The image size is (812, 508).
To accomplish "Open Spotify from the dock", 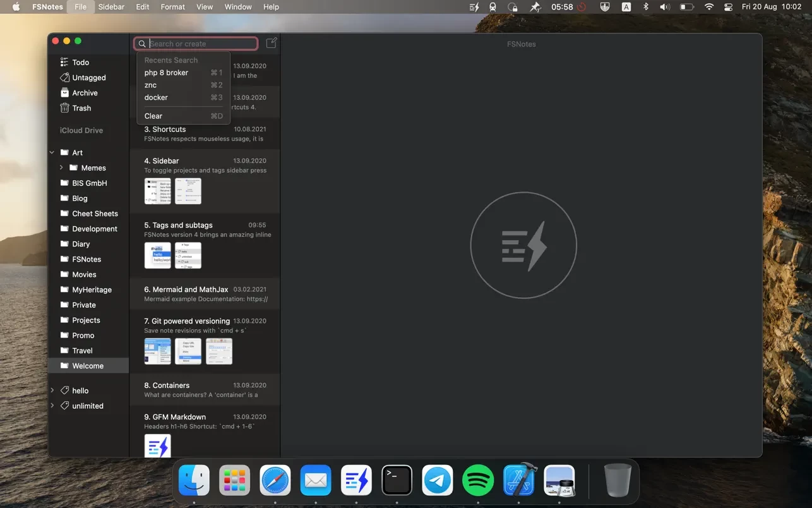I will [x=478, y=481].
